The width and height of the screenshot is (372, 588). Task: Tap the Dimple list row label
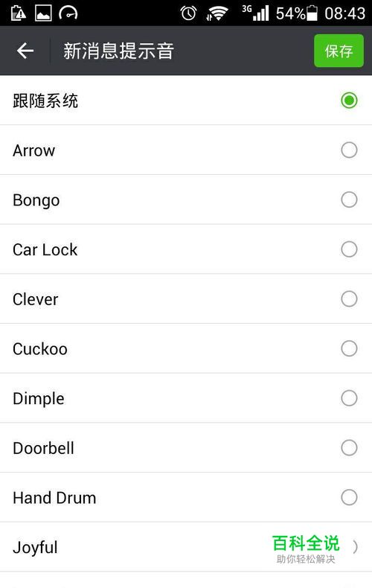pos(38,398)
